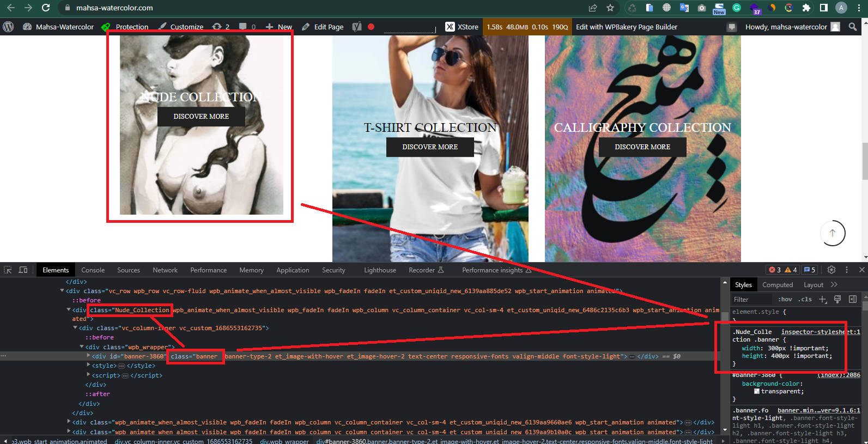The height and width of the screenshot is (444, 868).
Task: Toggle computed styles sidebar icon
Action: point(853,299)
